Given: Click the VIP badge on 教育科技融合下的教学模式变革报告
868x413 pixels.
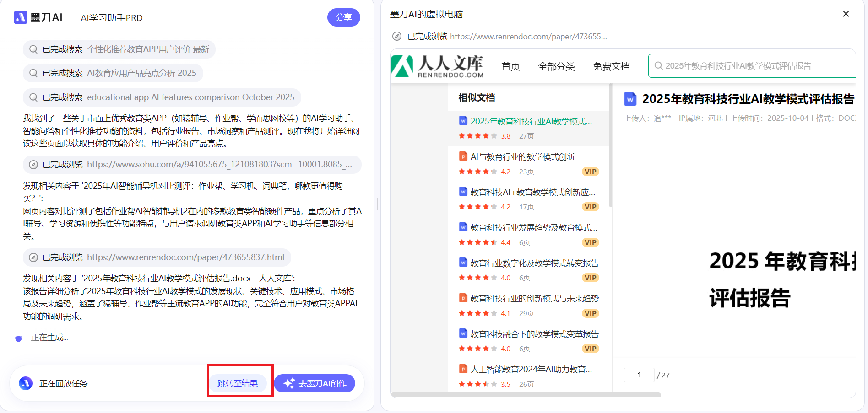Looking at the screenshot, I should [x=591, y=349].
